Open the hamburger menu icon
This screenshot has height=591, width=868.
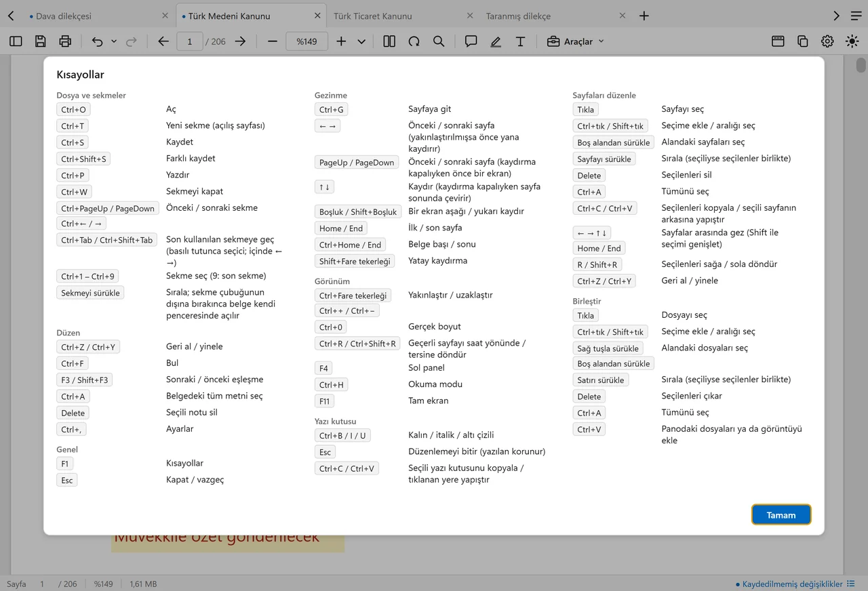tap(856, 16)
